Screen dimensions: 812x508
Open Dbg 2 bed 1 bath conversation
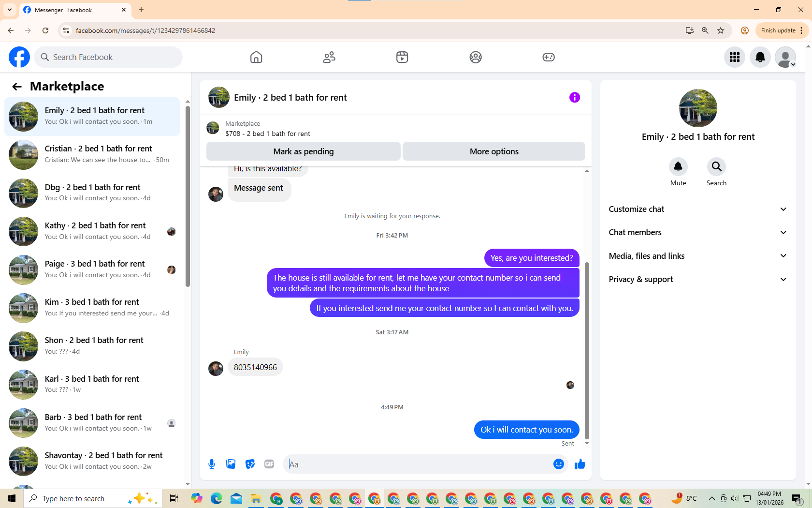click(x=92, y=193)
